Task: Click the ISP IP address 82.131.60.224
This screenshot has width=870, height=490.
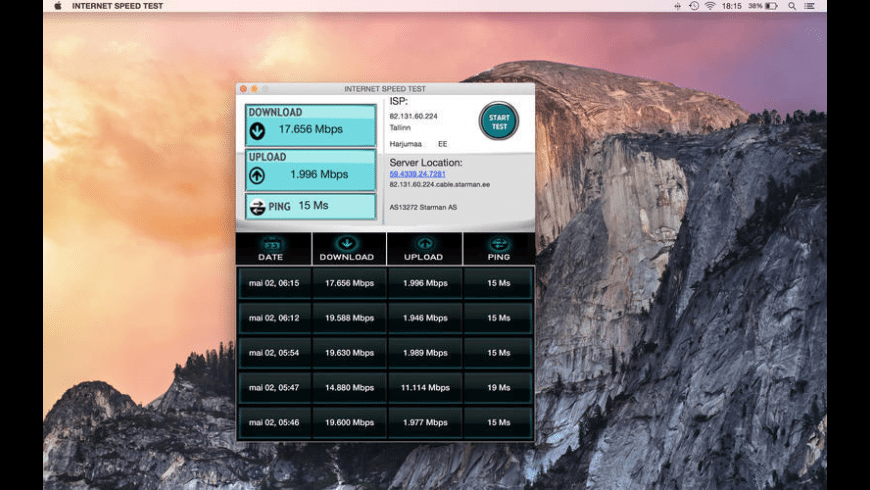Action: (x=413, y=117)
